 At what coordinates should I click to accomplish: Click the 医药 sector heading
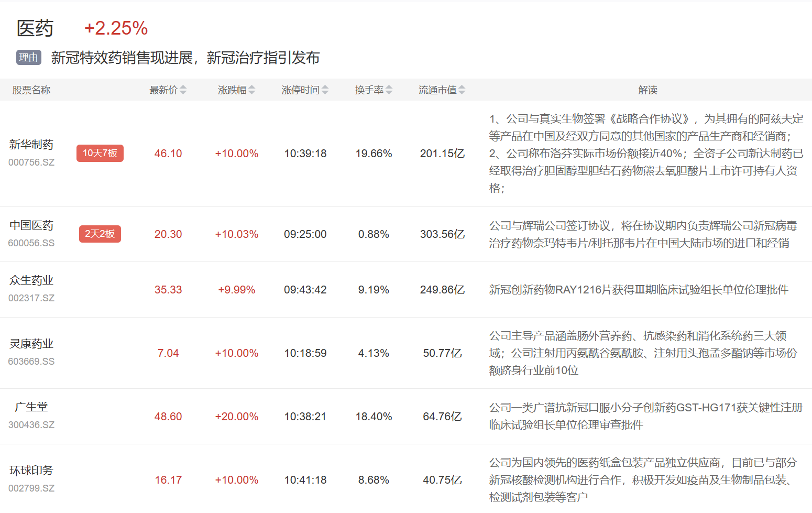pyautogui.click(x=35, y=28)
